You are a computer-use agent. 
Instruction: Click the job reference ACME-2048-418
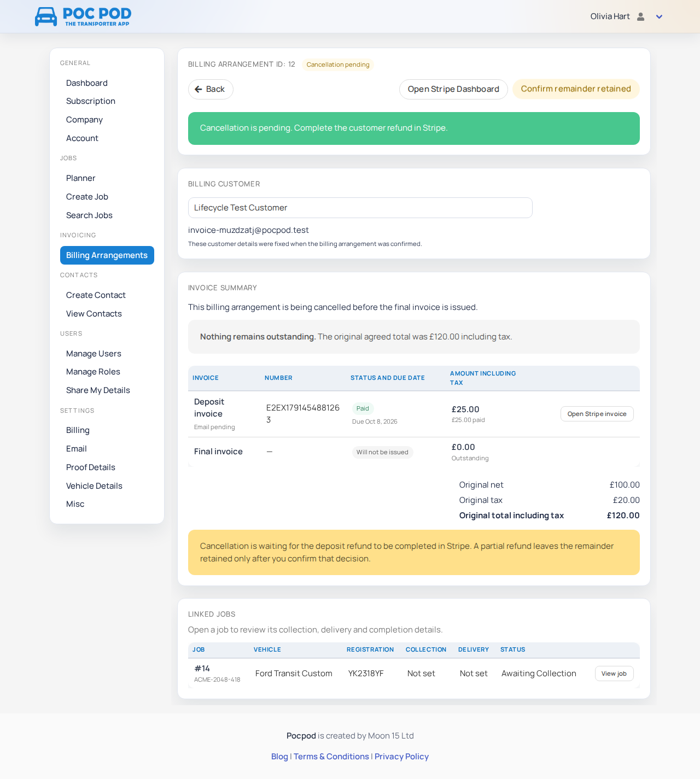point(217,680)
